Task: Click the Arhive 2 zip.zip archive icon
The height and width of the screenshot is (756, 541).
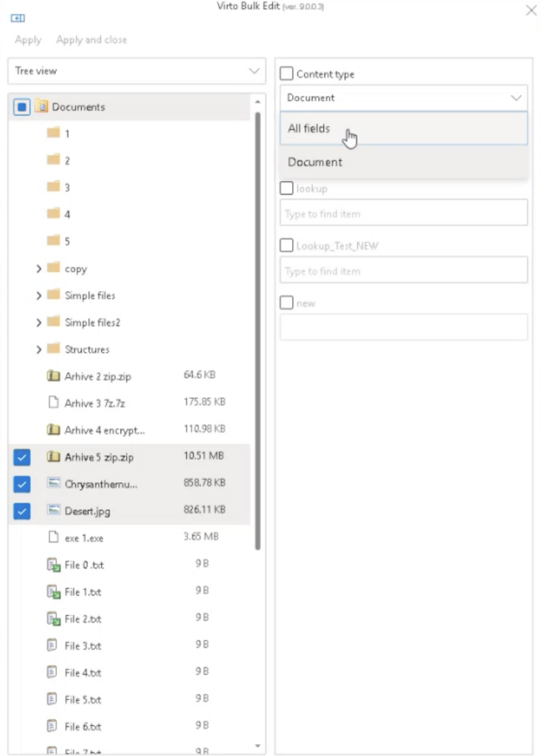Action: tap(53, 376)
